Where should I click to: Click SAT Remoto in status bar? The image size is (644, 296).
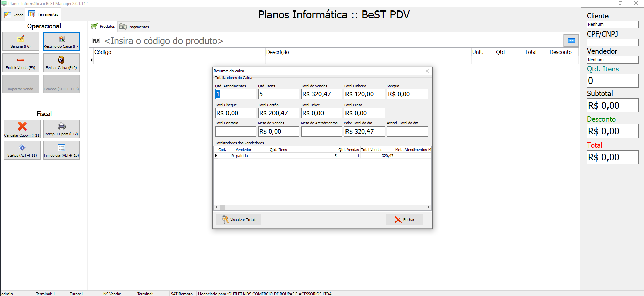click(182, 294)
